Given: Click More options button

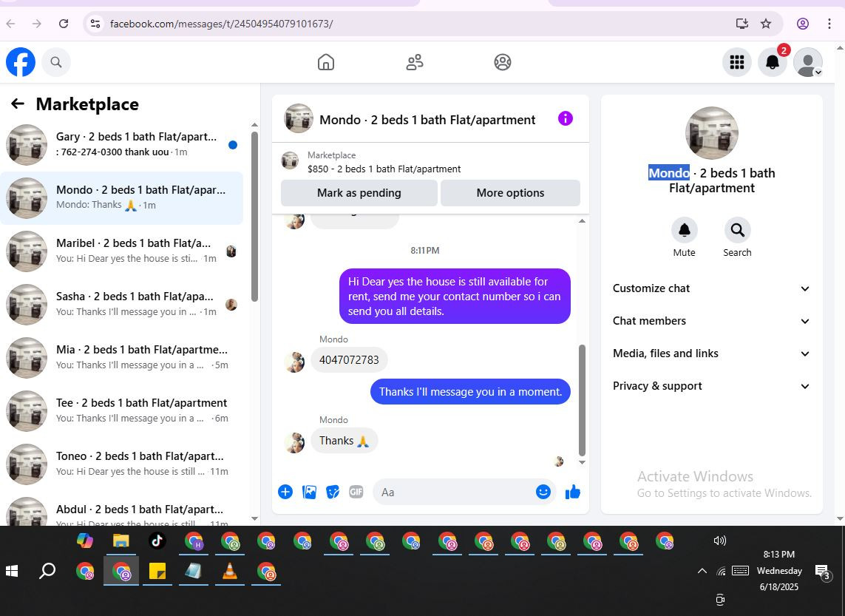Looking at the screenshot, I should click(x=510, y=193).
